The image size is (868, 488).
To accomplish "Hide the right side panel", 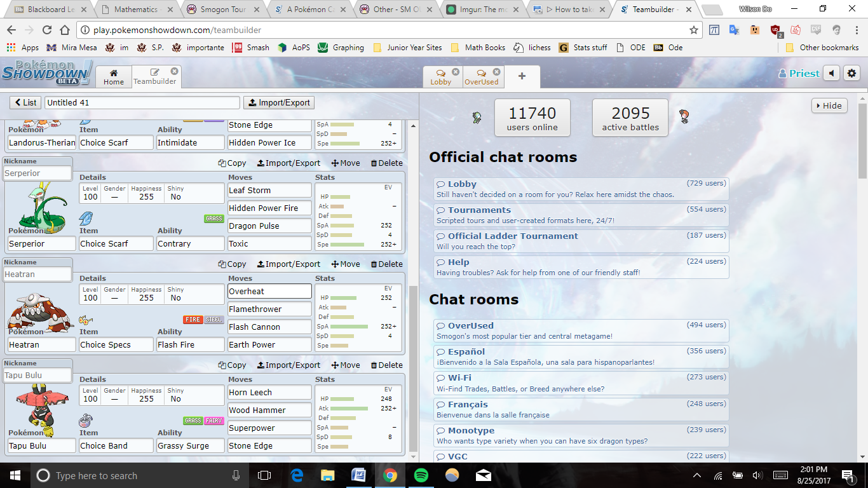I will point(829,106).
